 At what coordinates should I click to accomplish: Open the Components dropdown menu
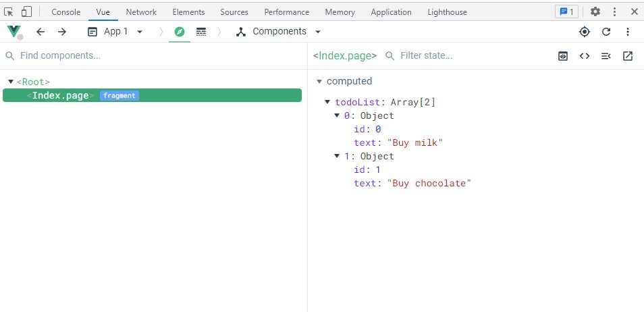coord(279,32)
